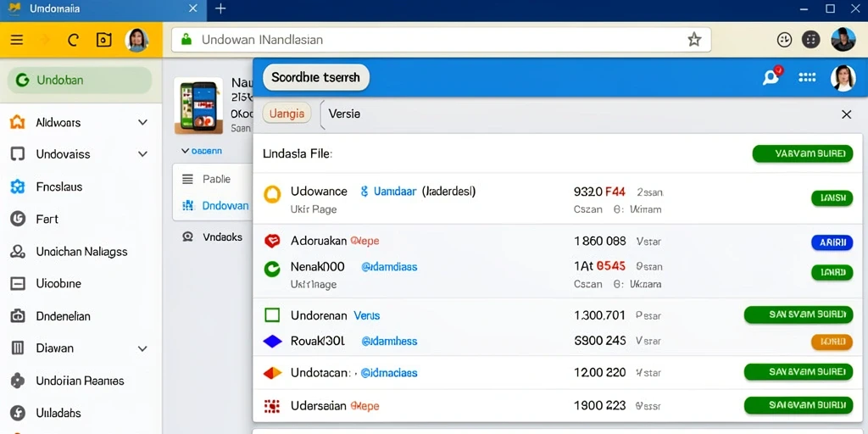Click the blue button in Adoruakan row
The height and width of the screenshot is (434, 868).
[x=832, y=242]
